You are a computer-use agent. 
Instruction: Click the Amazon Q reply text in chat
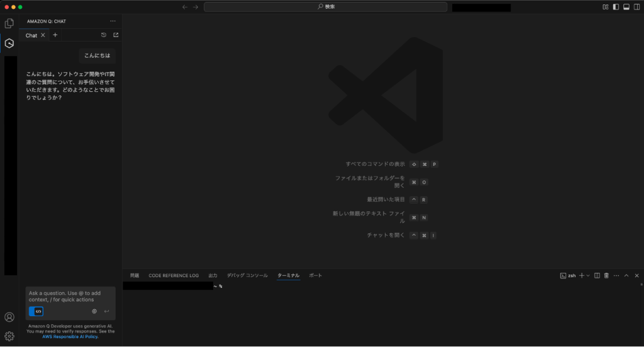coord(70,86)
